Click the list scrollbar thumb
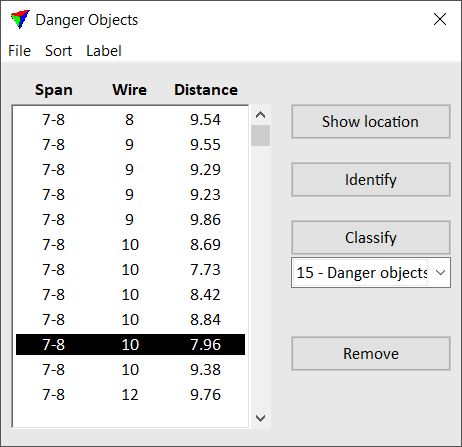The height and width of the screenshot is (447, 462). 260,135
